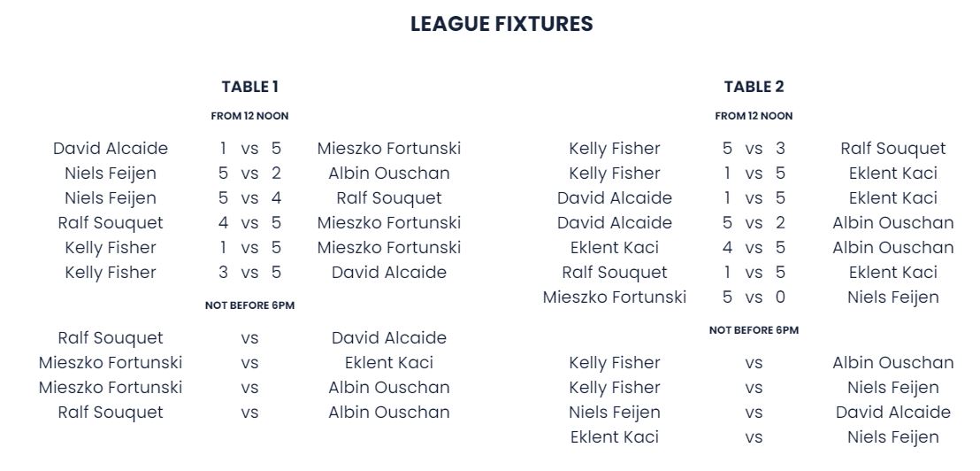Select Ralf Souquet who lost 3–5 to Kelly Fisher

pyautogui.click(x=893, y=149)
